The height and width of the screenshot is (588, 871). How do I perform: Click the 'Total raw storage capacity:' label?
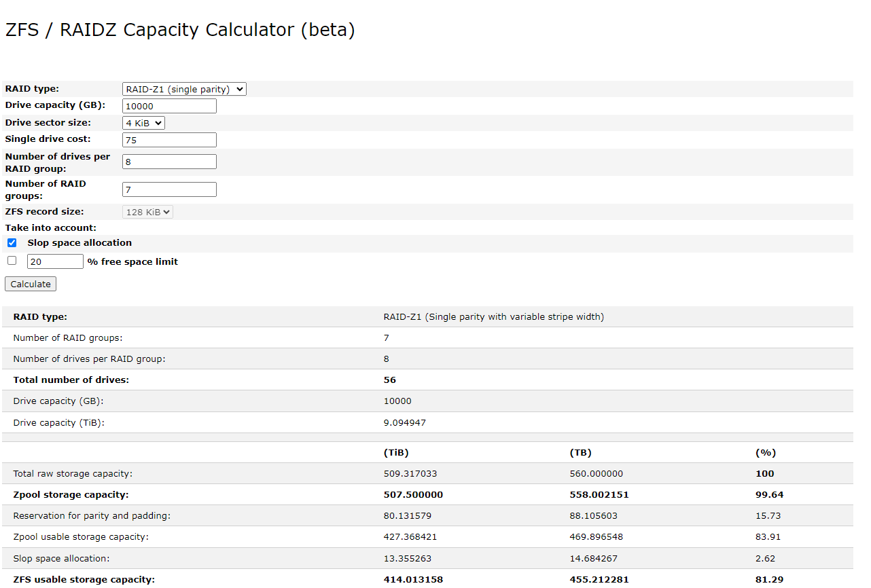point(73,473)
